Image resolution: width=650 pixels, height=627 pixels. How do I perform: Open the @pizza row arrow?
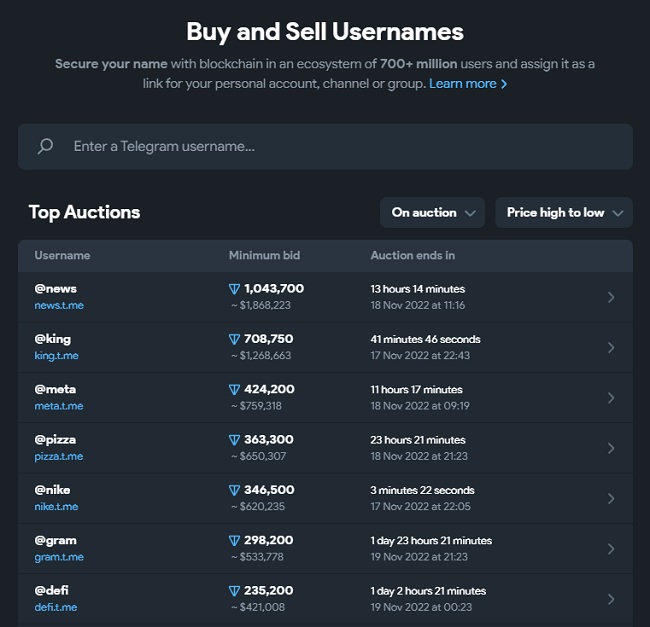(611, 448)
